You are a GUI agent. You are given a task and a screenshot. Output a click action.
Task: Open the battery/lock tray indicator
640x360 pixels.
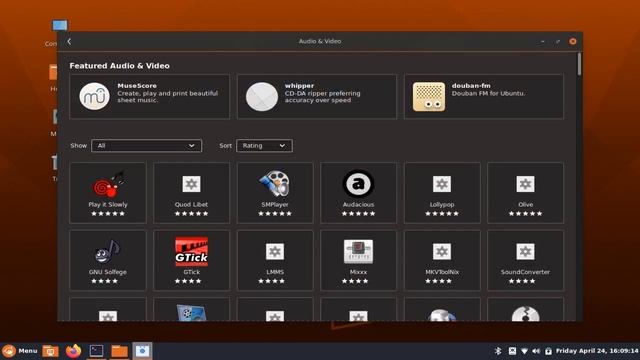tap(548, 351)
